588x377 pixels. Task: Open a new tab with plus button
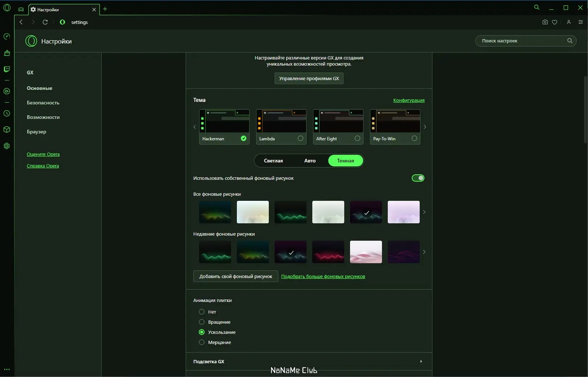tap(105, 9)
